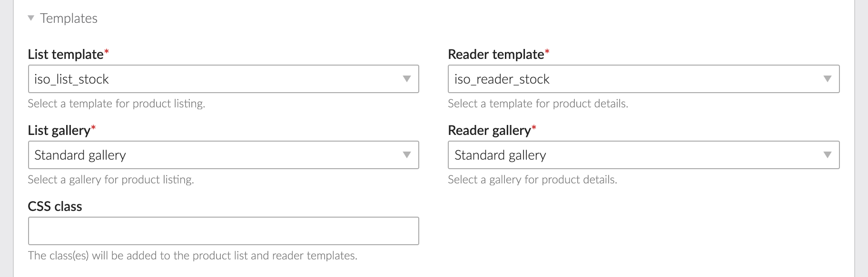Click the iso_list_stock value in List template
This screenshot has width=868, height=277.
pyautogui.click(x=71, y=79)
